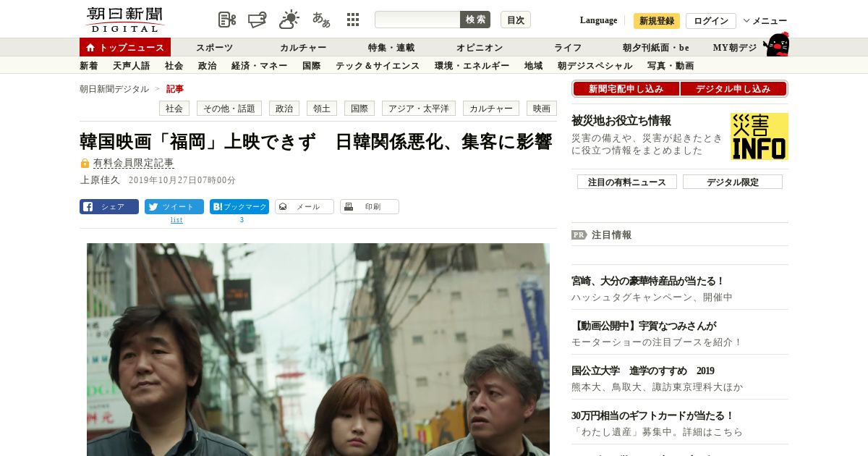Go to 地域 section
Viewport: 868px width, 456px height.
coord(534,66)
